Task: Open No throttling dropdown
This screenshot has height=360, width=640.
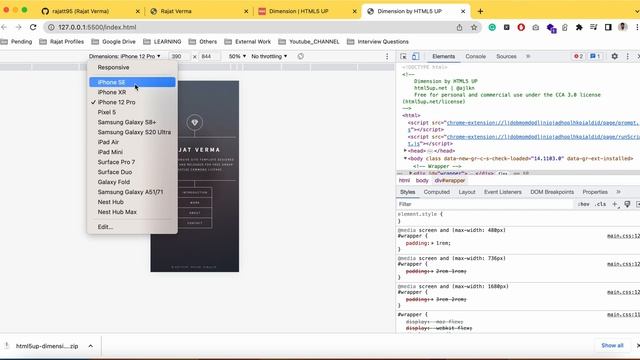Action: [x=269, y=56]
